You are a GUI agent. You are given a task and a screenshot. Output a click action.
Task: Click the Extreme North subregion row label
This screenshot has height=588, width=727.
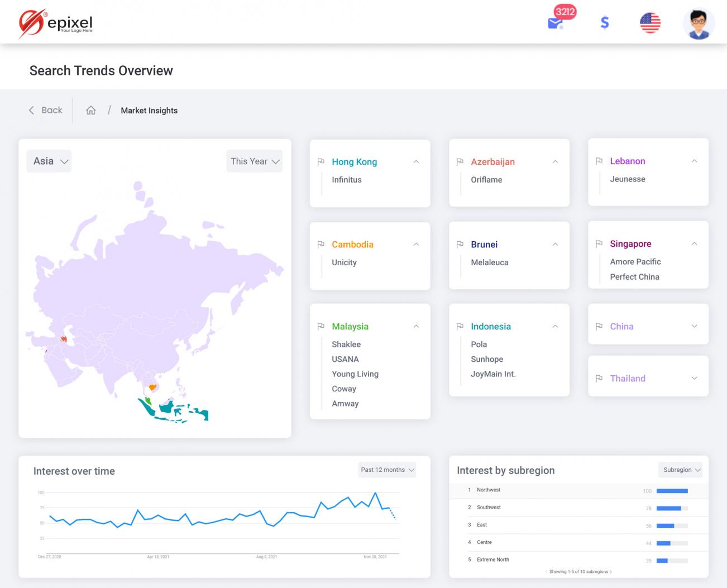point(493,560)
